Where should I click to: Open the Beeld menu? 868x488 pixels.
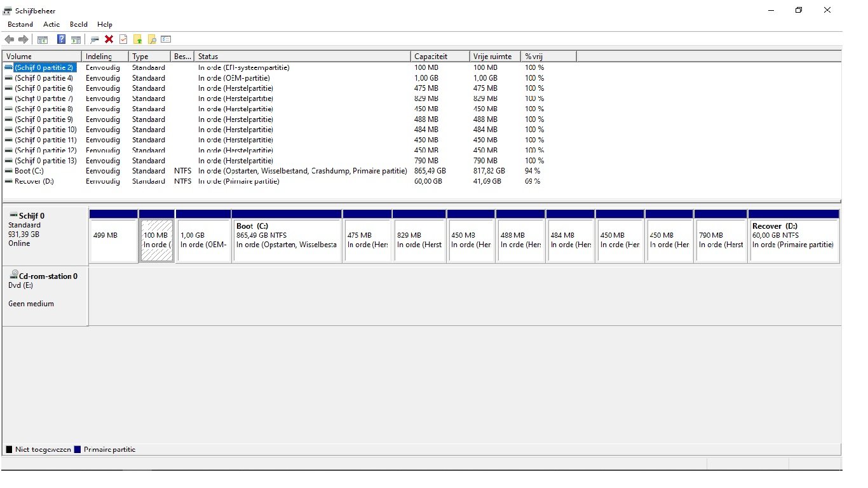[x=79, y=24]
